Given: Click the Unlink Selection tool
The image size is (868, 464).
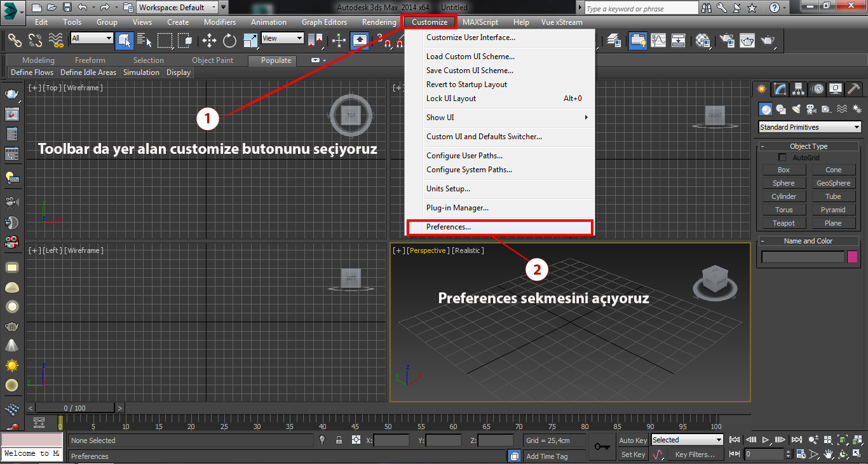Looking at the screenshot, I should [35, 40].
